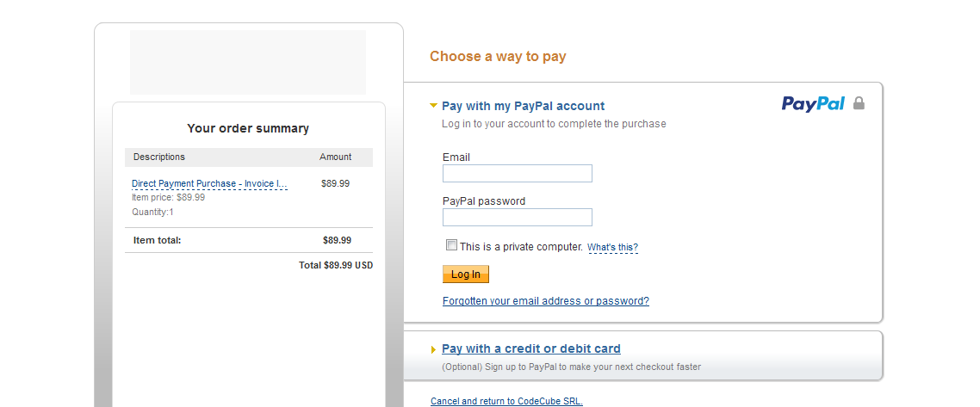
Task: Click the Descriptions column header
Action: 159,157
